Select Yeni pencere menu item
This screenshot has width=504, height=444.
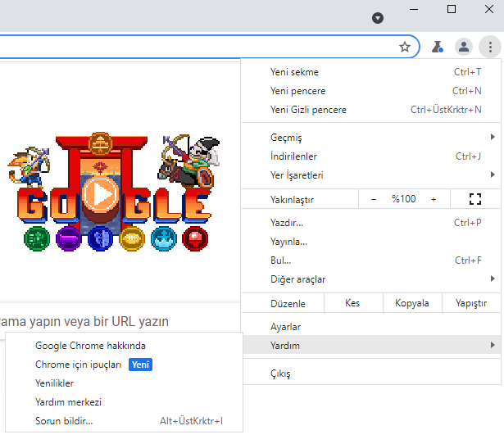[371, 91]
